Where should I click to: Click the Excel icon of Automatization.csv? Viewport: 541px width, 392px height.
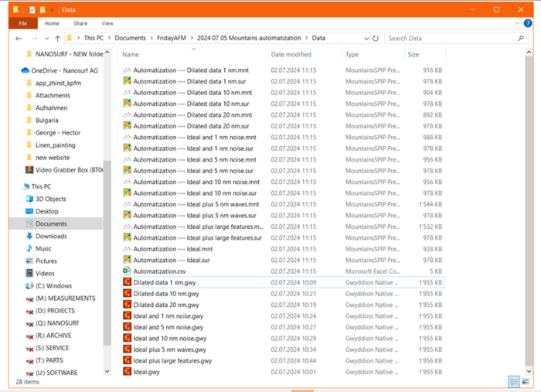pyautogui.click(x=127, y=271)
